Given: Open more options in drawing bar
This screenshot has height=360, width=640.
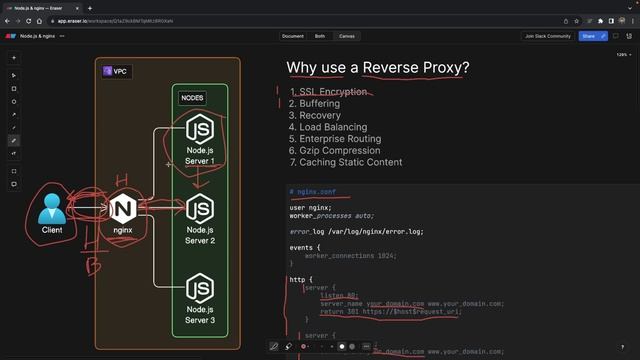Looking at the screenshot, I should (366, 347).
